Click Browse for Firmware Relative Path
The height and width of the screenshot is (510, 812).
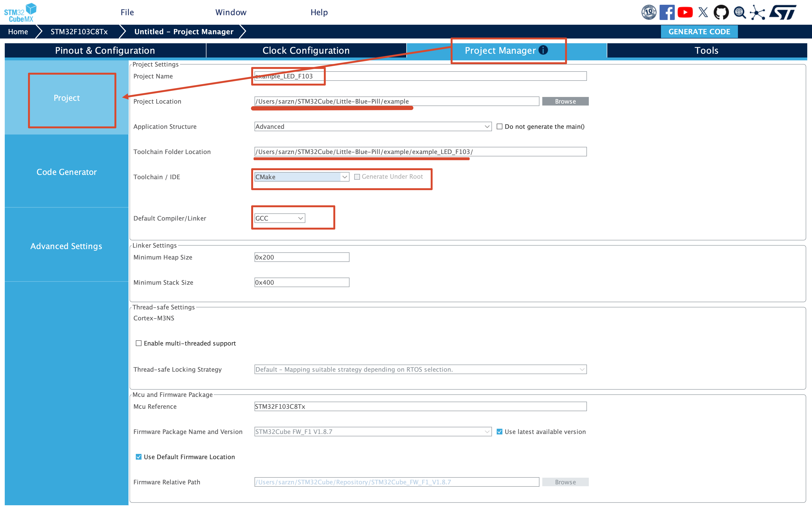(x=565, y=482)
